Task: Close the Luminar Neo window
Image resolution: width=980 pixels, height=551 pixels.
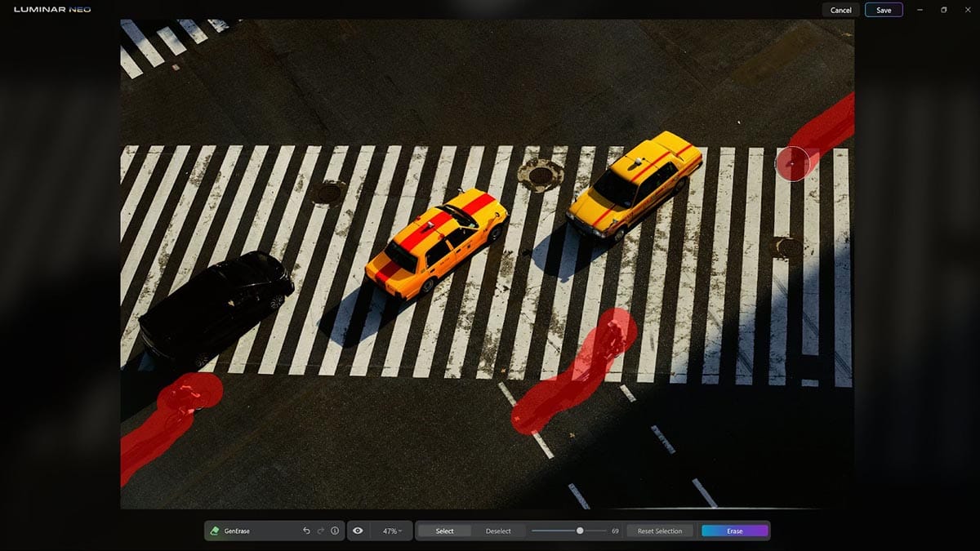Action: click(967, 10)
